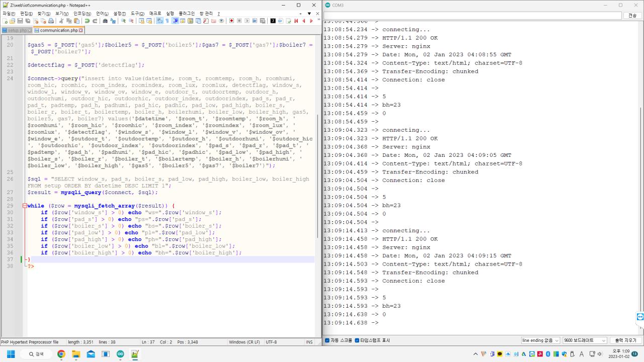Toggle 자동 스크롤 checkbox in COM3

pyautogui.click(x=328, y=340)
